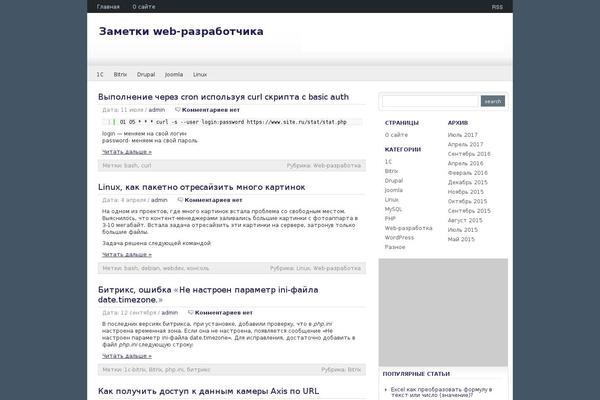Open sidebar category MySQL
Screen dimensions: 600x400
pyautogui.click(x=393, y=209)
